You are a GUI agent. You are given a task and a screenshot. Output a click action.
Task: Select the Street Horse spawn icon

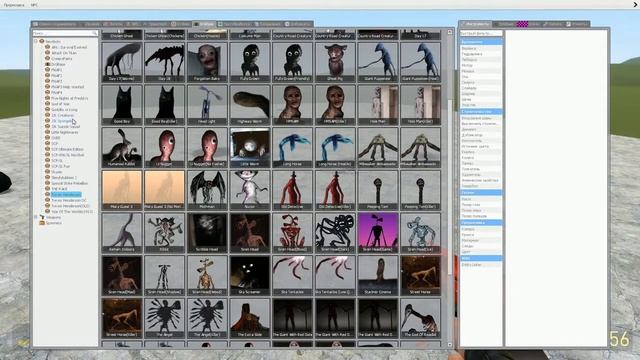[x=420, y=276]
